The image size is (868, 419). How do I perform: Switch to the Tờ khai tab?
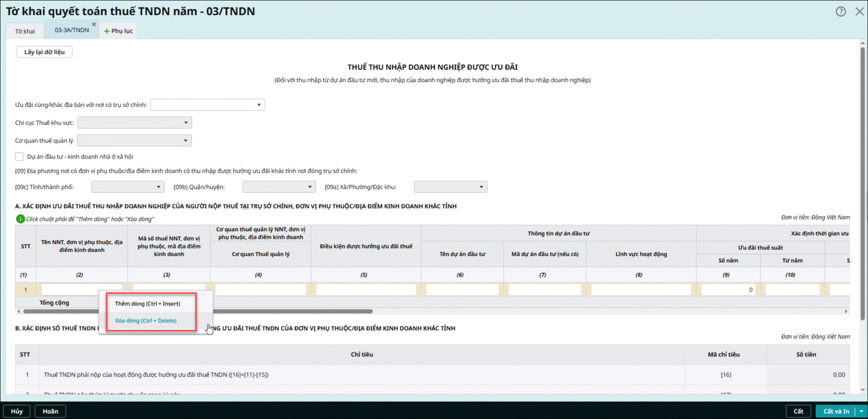click(x=25, y=31)
